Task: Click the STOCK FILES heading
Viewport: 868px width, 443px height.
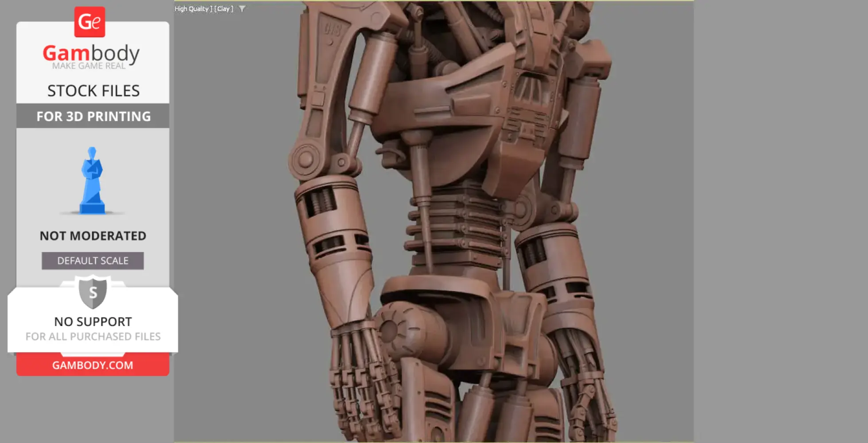Action: click(x=93, y=91)
